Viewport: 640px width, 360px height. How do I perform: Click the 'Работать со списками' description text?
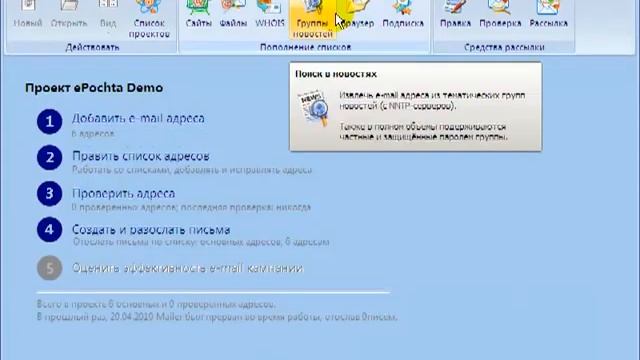tap(192, 170)
